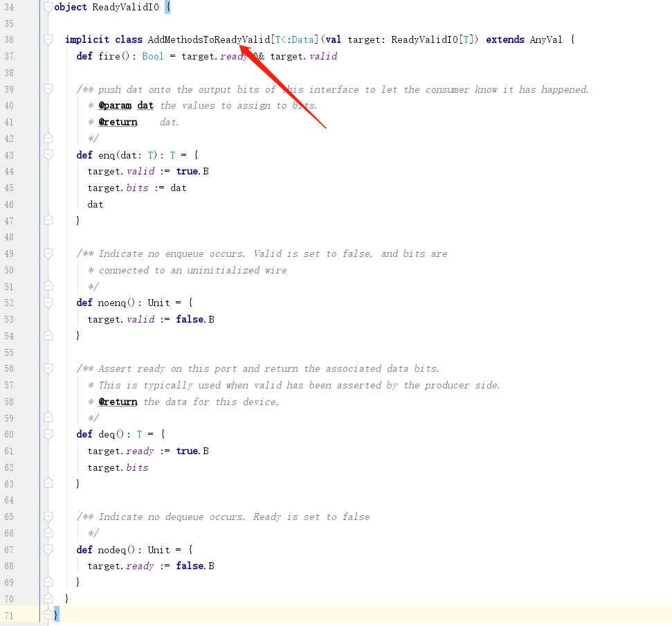The width and height of the screenshot is (672, 626).
Task: Click line number 36 in the gutter
Action: click(x=9, y=40)
